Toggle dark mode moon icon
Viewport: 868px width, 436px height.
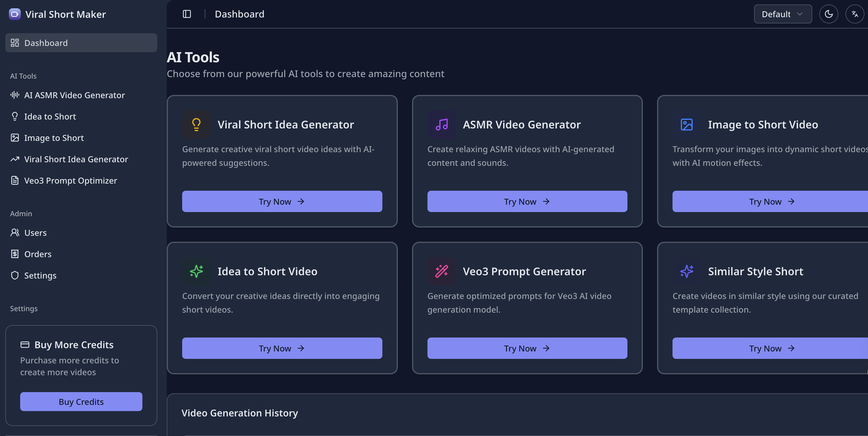(x=829, y=14)
